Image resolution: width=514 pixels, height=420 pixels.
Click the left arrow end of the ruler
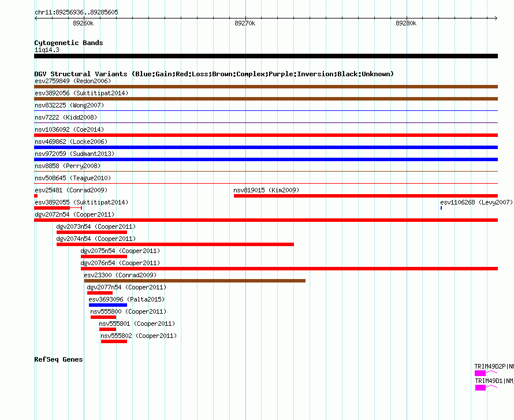36,18
